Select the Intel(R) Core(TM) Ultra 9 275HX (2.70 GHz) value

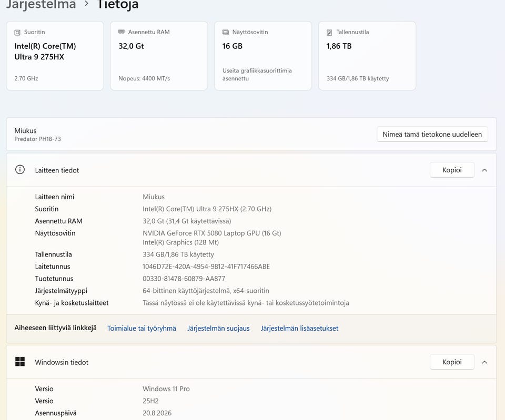pyautogui.click(x=207, y=209)
